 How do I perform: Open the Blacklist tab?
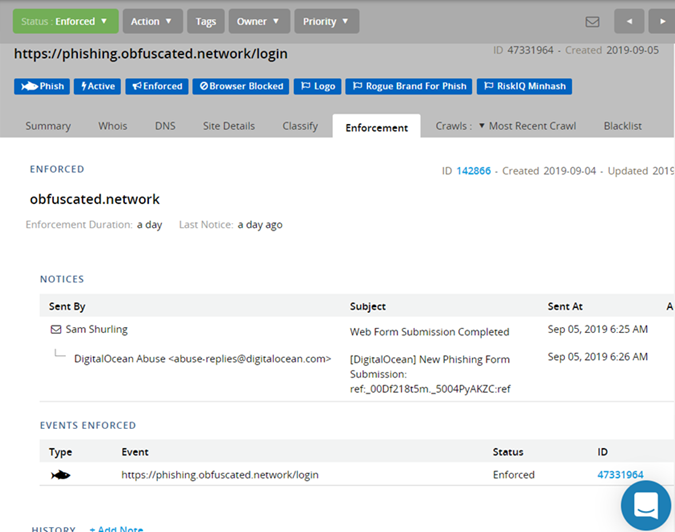(x=622, y=126)
